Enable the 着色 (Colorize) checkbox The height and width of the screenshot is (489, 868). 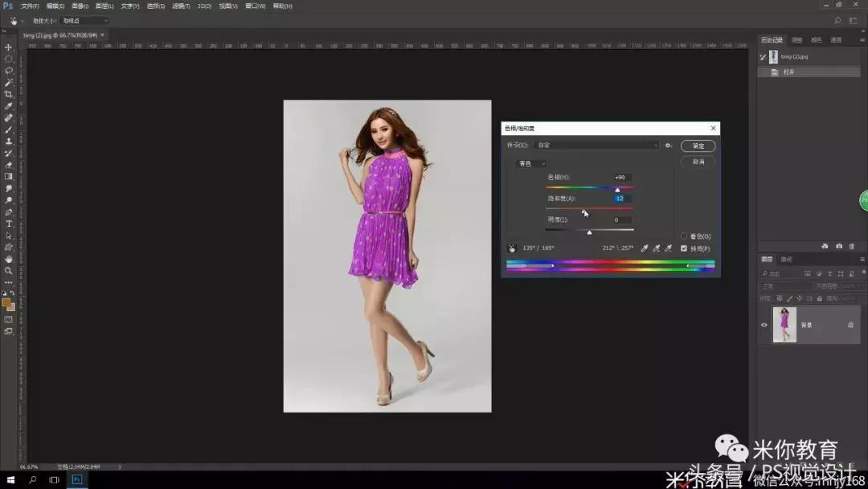pos(684,236)
